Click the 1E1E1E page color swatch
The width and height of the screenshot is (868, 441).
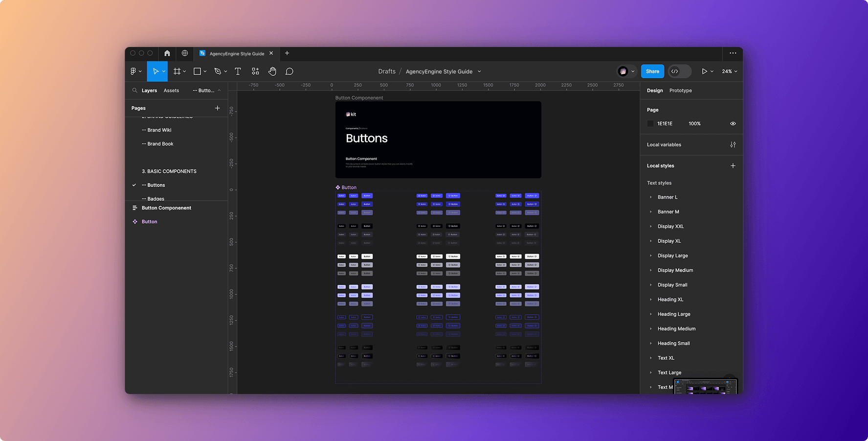[x=650, y=124]
